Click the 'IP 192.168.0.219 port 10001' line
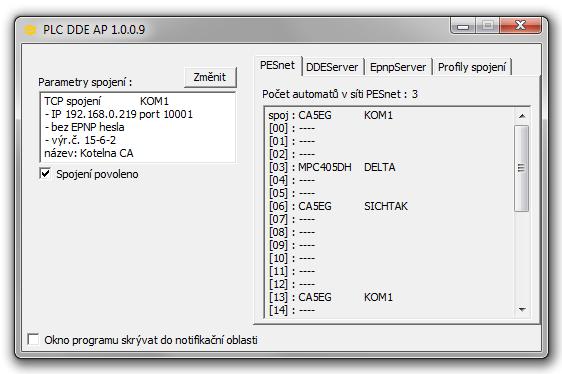Image resolution: width=562 pixels, height=374 pixels. click(119, 114)
